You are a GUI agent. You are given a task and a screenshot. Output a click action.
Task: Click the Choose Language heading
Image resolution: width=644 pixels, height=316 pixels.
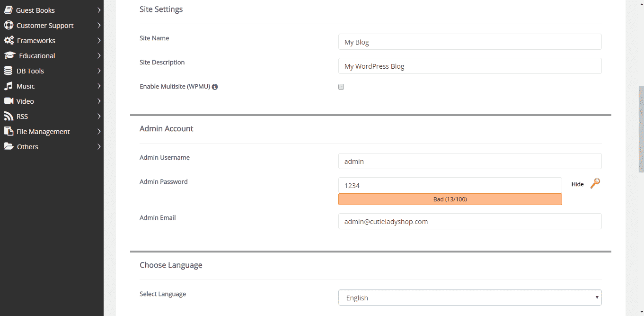coord(171,265)
